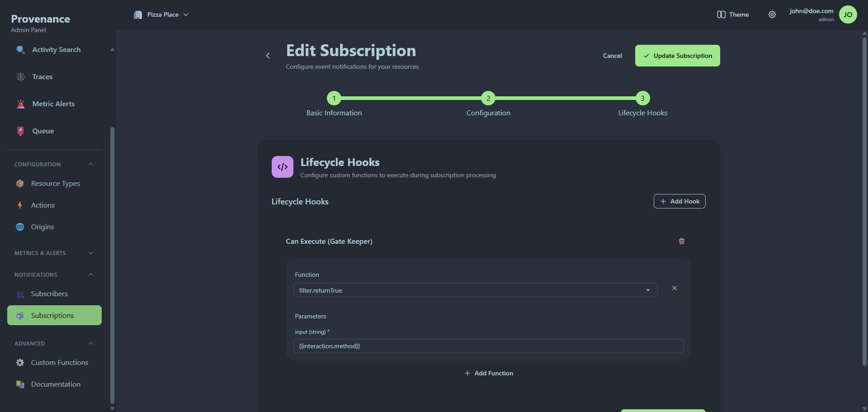This screenshot has height=412, width=868.
Task: Open Subscribers using its sidebar icon
Action: [x=20, y=294]
